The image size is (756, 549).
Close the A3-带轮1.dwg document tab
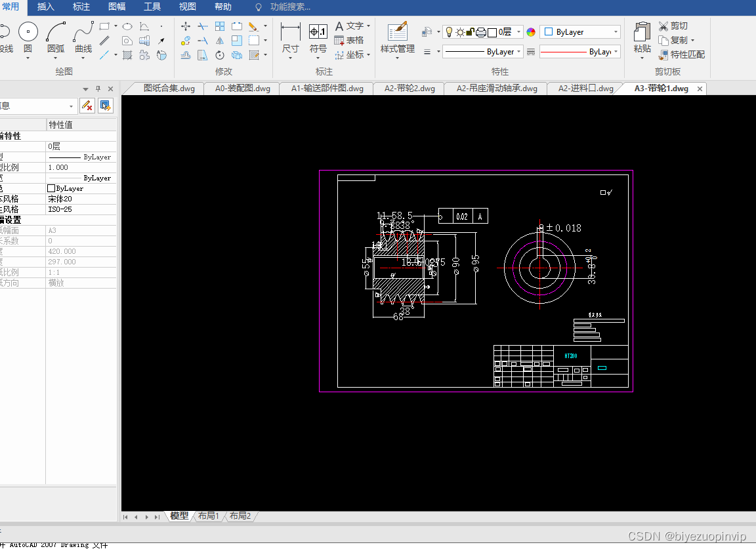click(700, 89)
